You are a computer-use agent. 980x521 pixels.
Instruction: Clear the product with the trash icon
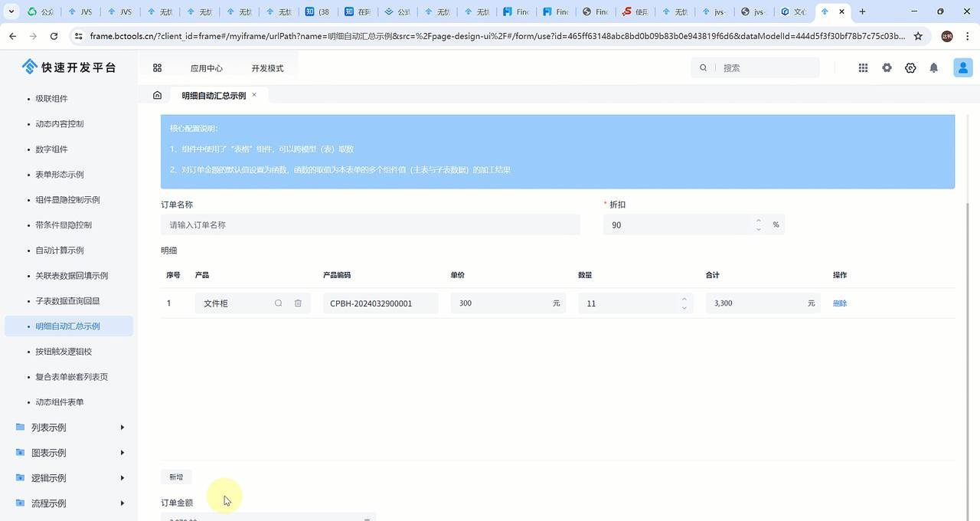click(298, 303)
